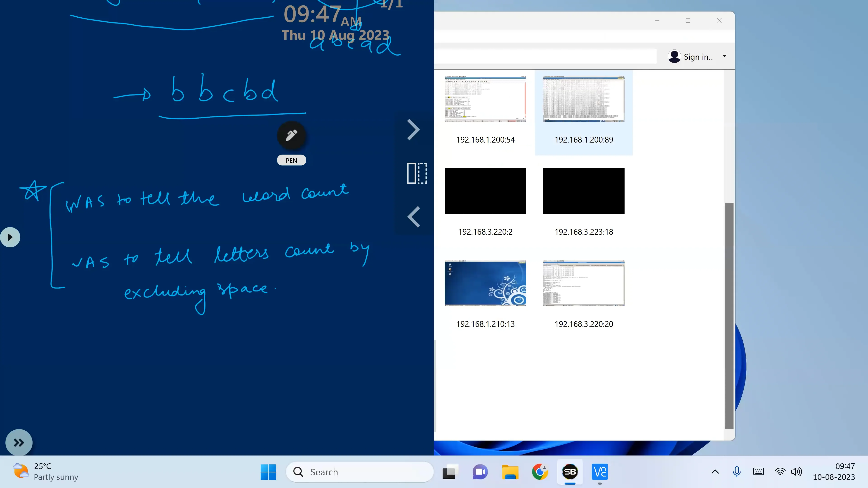Screen dimensions: 868x488
Task: Expand the toolbar with the double-arrow button
Action: coord(19,442)
